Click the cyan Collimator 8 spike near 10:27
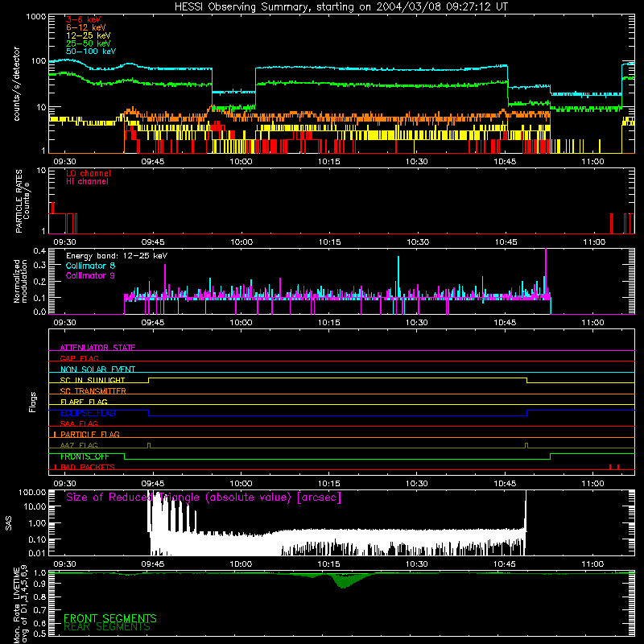Viewport: 644px width, 644px height. [x=398, y=277]
